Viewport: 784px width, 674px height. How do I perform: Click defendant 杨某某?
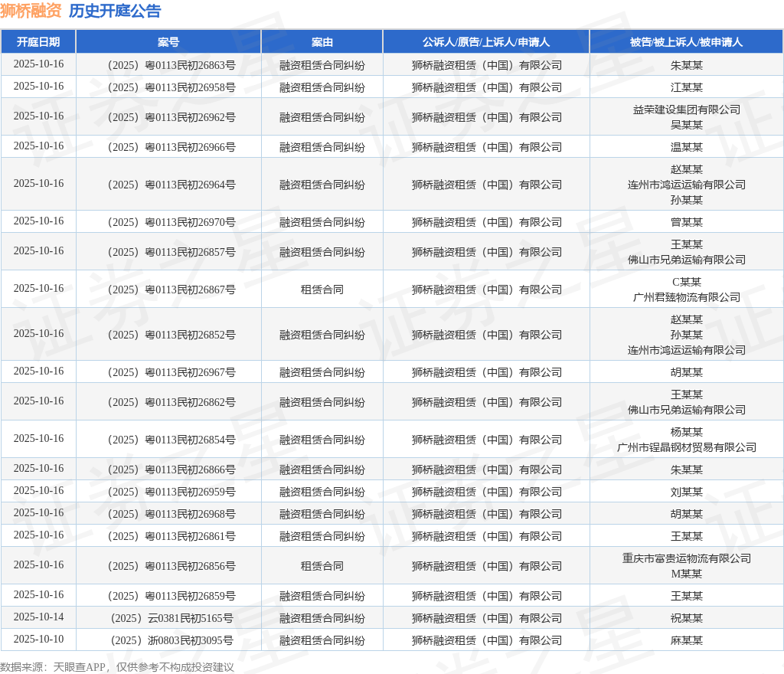687,433
